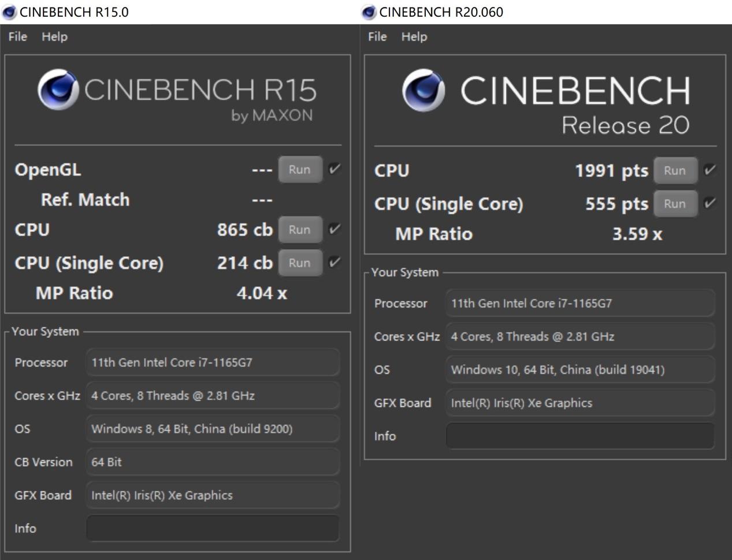The height and width of the screenshot is (560, 732).
Task: Click the Cinebench R20 title bar icon
Action: tap(369, 12)
